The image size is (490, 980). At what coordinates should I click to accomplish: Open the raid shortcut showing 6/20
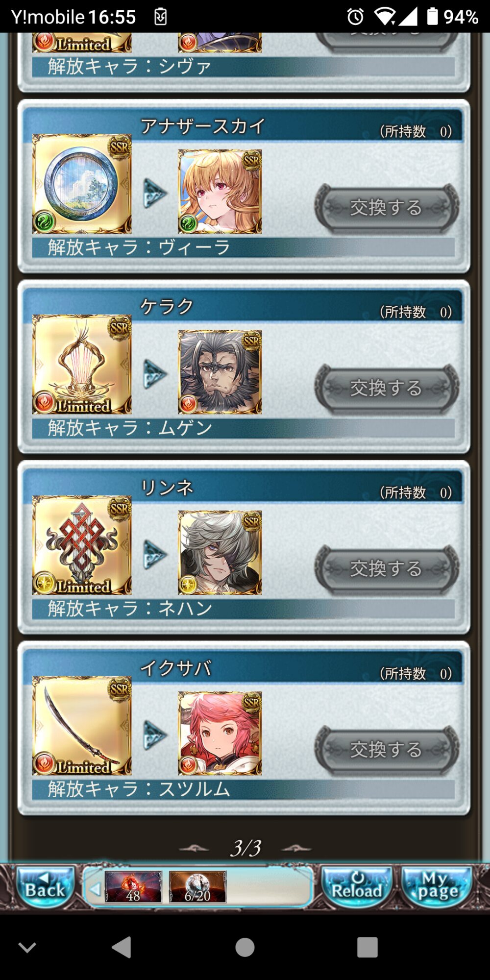point(197,886)
